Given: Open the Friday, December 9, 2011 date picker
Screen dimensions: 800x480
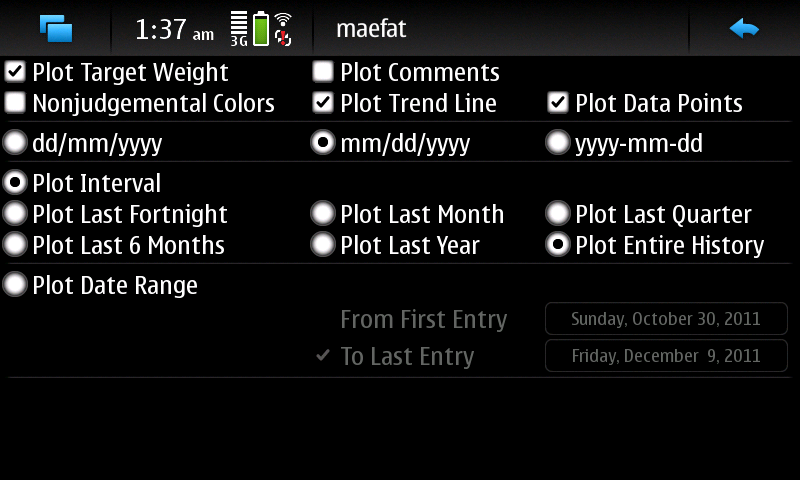Looking at the screenshot, I should point(666,356).
